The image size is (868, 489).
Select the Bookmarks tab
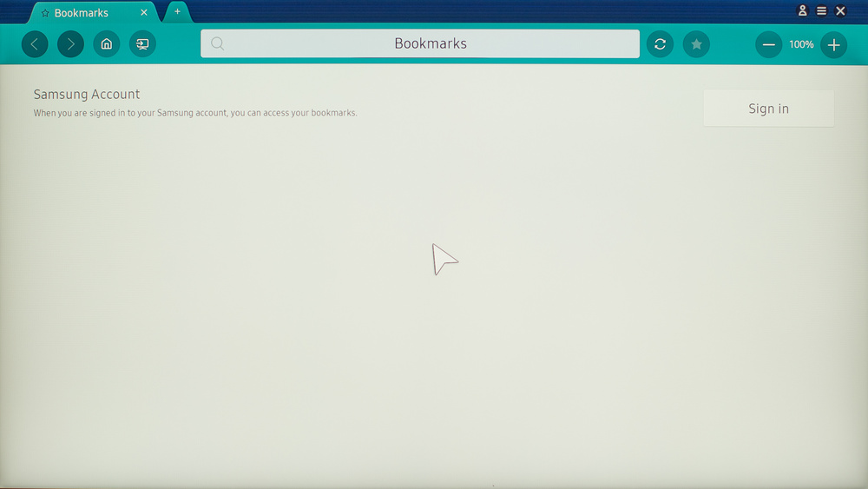point(82,13)
